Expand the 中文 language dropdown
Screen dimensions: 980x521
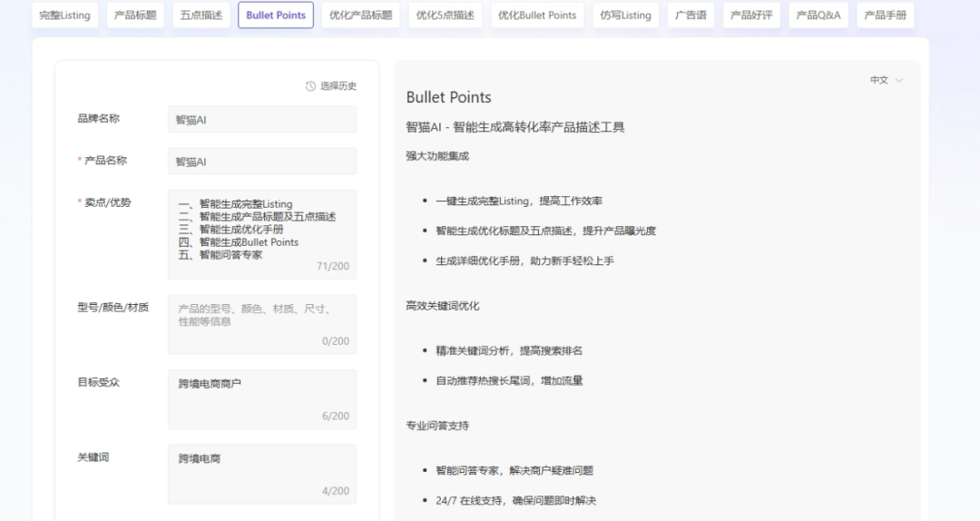click(887, 80)
